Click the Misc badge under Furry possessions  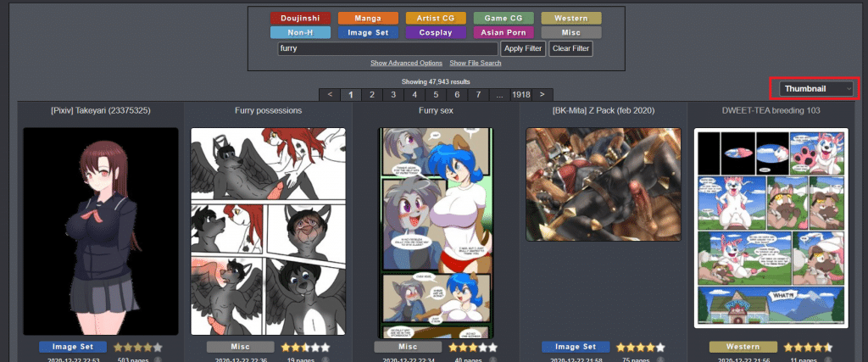[240, 347]
